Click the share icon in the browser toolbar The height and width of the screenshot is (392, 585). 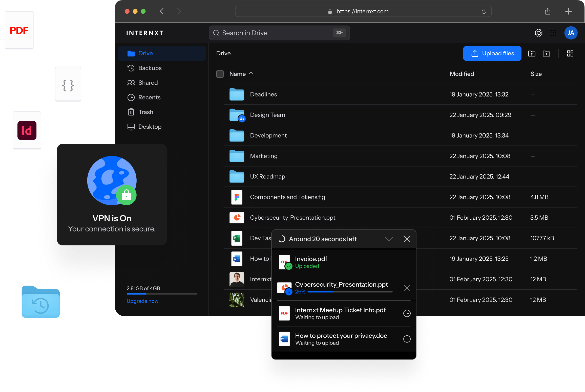pos(548,11)
